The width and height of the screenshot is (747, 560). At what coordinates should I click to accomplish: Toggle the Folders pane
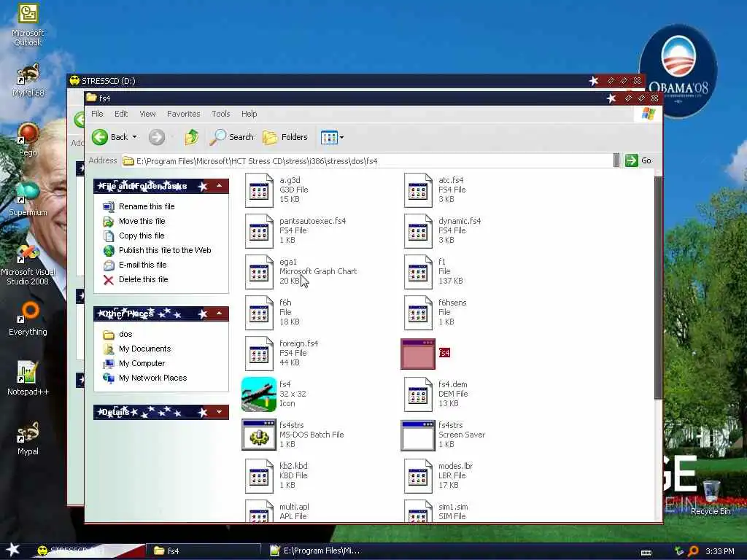point(285,137)
